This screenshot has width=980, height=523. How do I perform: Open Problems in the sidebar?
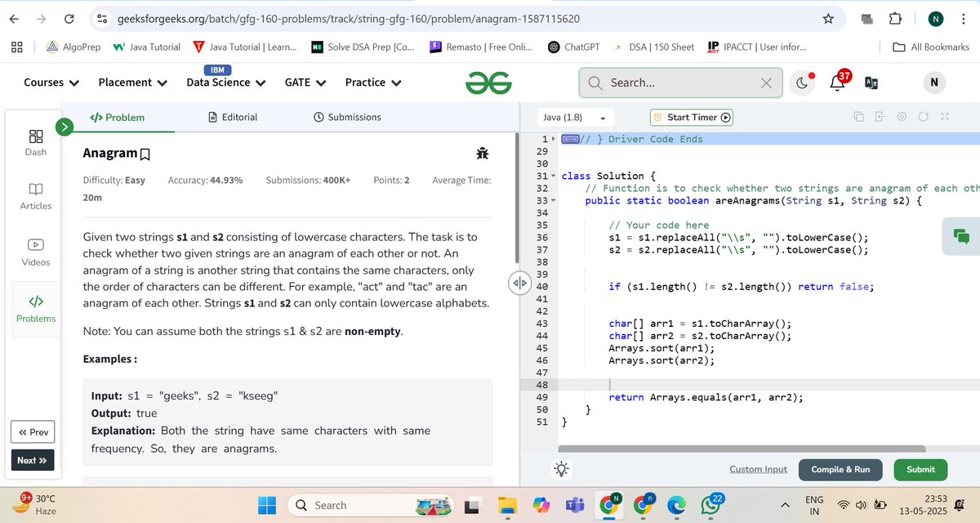pyautogui.click(x=36, y=309)
